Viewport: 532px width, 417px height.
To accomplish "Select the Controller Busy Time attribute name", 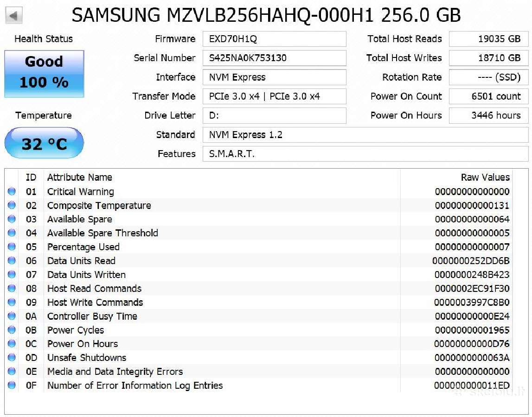I will pyautogui.click(x=92, y=316).
